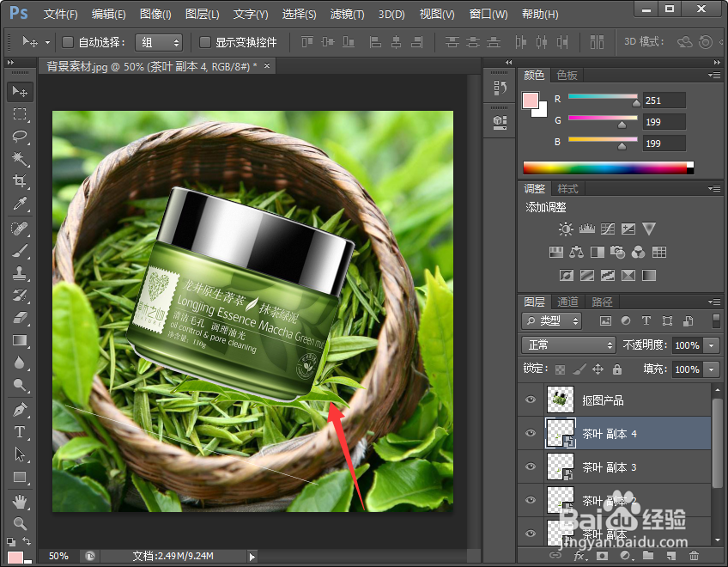Open the History panel icon
Screen dimensions: 728x567
pos(500,88)
